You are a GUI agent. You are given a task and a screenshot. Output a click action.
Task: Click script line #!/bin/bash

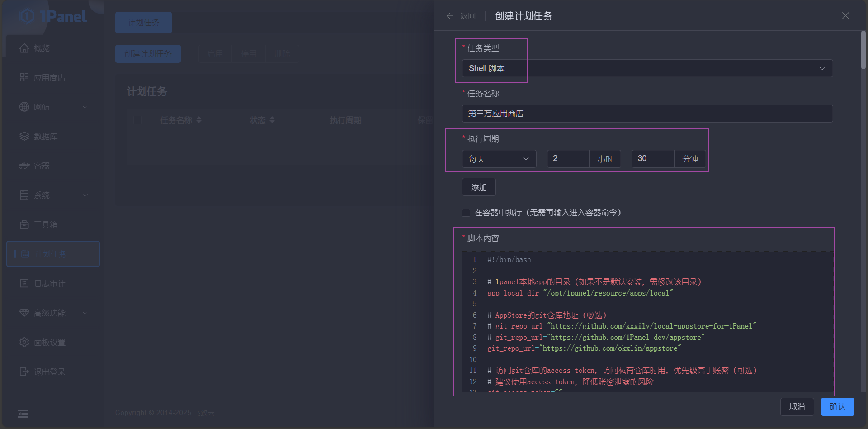pyautogui.click(x=509, y=260)
